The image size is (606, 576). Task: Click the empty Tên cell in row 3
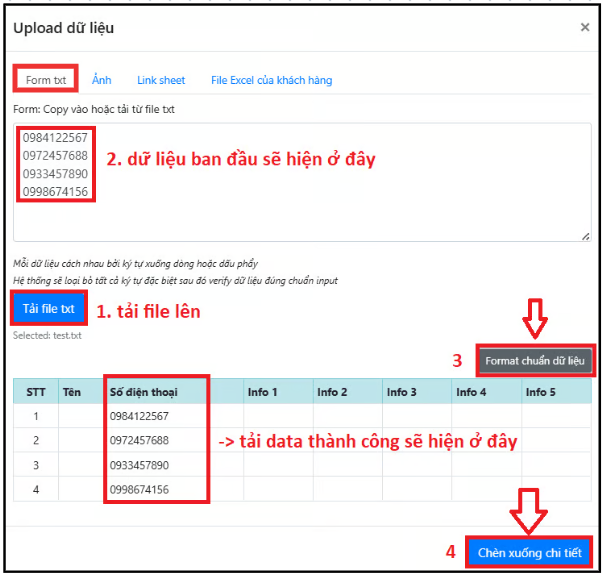point(80,465)
